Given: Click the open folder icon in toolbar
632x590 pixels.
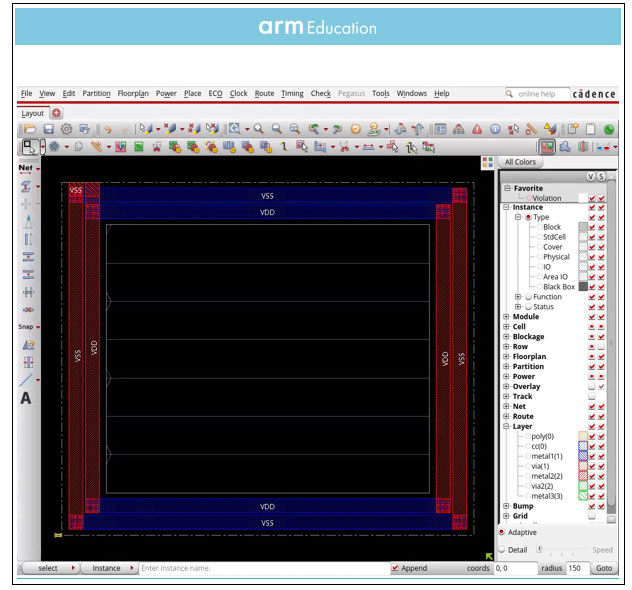Looking at the screenshot, I should point(30,129).
